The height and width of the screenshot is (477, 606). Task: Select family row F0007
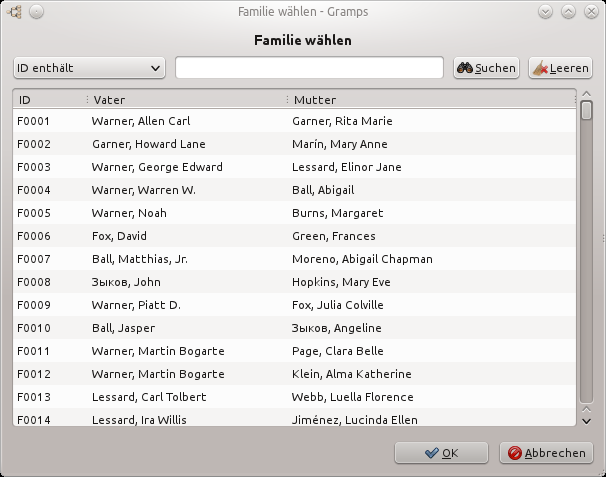(294, 259)
